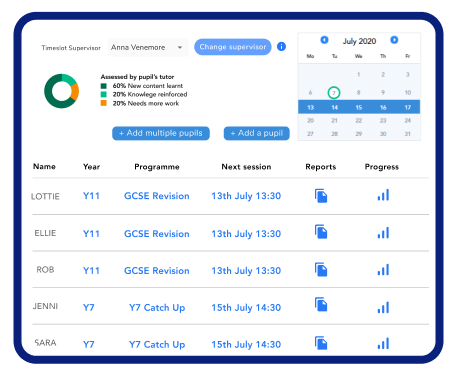This screenshot has height=374, width=456.
Task: Select pupil name ELLIE
Action: [45, 233]
